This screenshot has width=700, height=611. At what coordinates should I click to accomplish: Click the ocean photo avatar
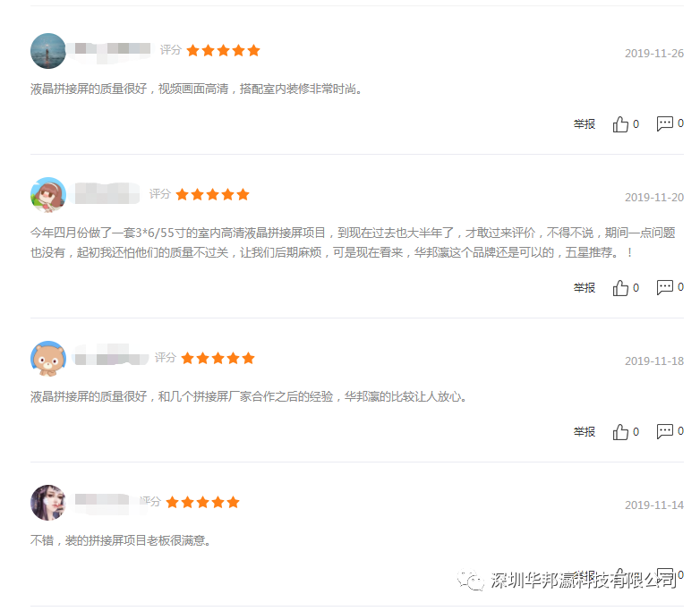click(x=48, y=51)
